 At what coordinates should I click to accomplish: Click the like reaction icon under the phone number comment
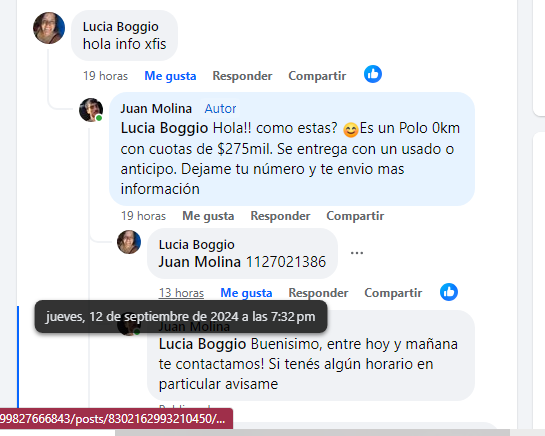[449, 292]
